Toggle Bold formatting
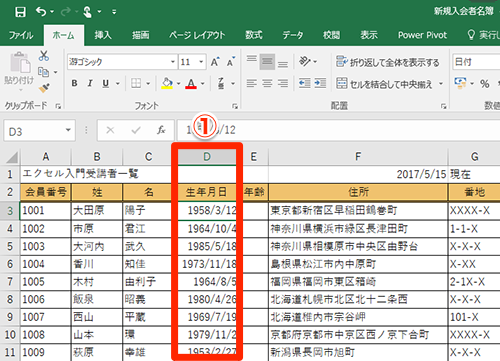The image size is (500, 361). tap(75, 83)
